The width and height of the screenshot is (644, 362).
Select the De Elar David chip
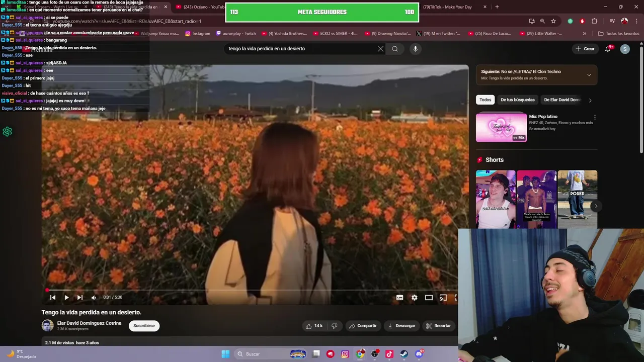562,100
